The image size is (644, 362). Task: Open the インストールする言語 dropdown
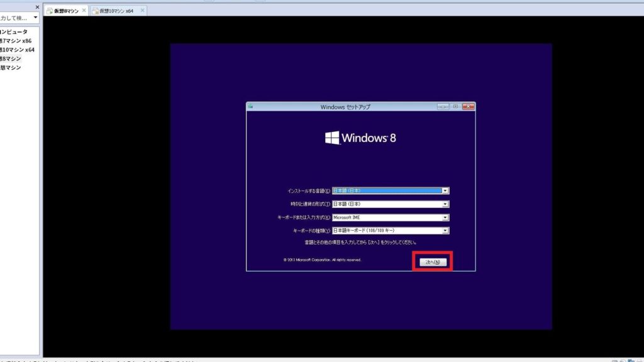pyautogui.click(x=445, y=190)
